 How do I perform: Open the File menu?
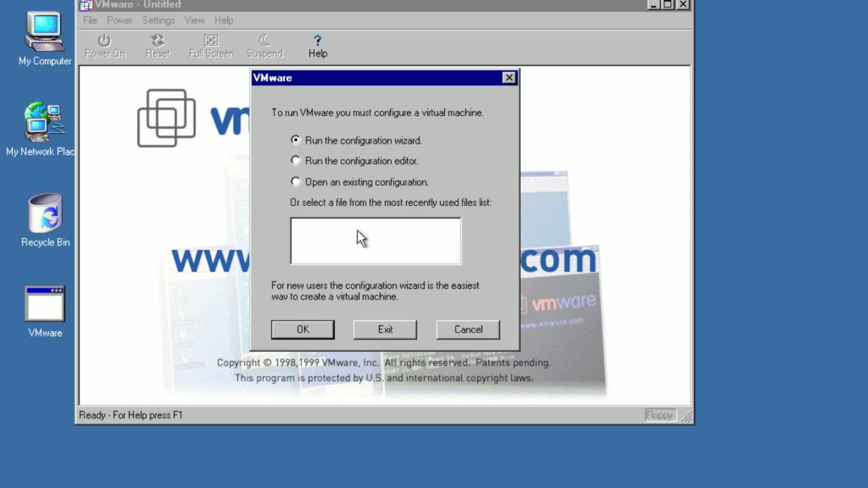click(x=90, y=20)
